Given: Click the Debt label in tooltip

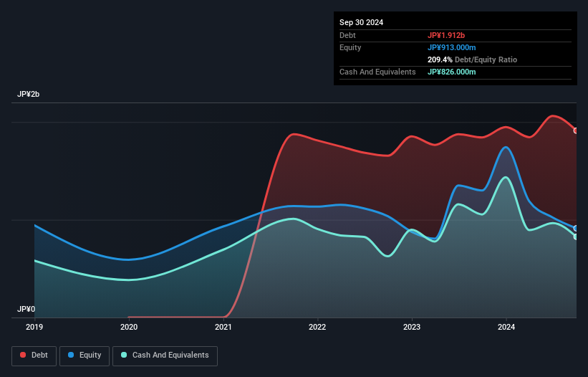Looking at the screenshot, I should pyautogui.click(x=347, y=35).
